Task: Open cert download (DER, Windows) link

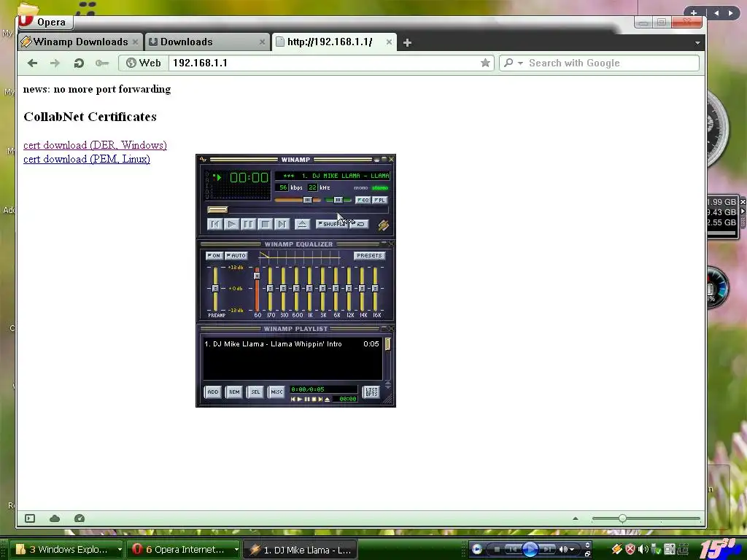Action: (95, 145)
